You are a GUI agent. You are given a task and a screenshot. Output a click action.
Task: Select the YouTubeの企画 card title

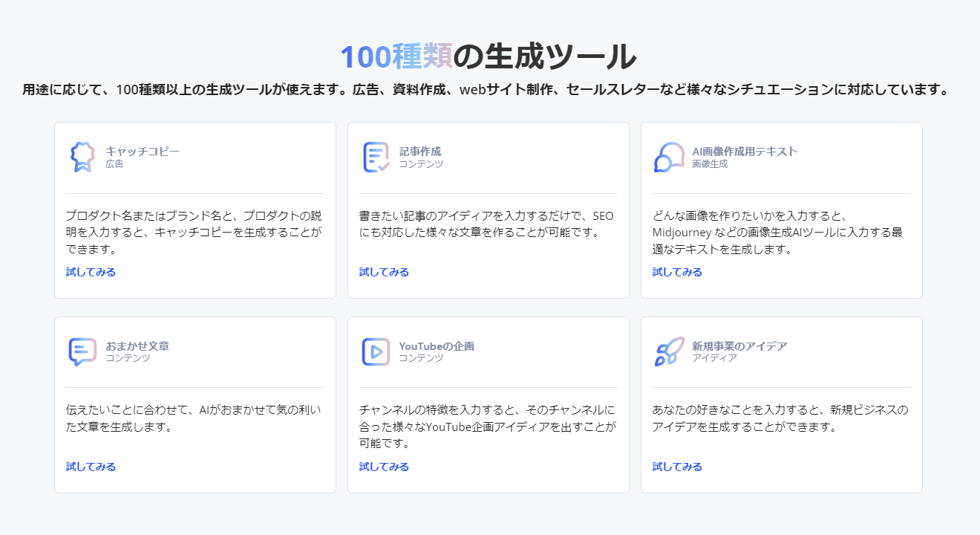click(437, 346)
